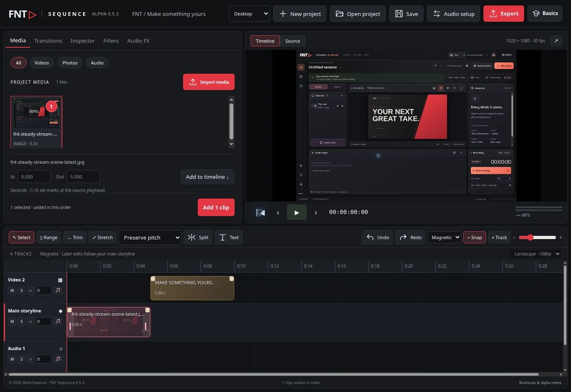Image resolution: width=571 pixels, height=392 pixels.
Task: Solo the Video 2 track
Action: pos(21,290)
